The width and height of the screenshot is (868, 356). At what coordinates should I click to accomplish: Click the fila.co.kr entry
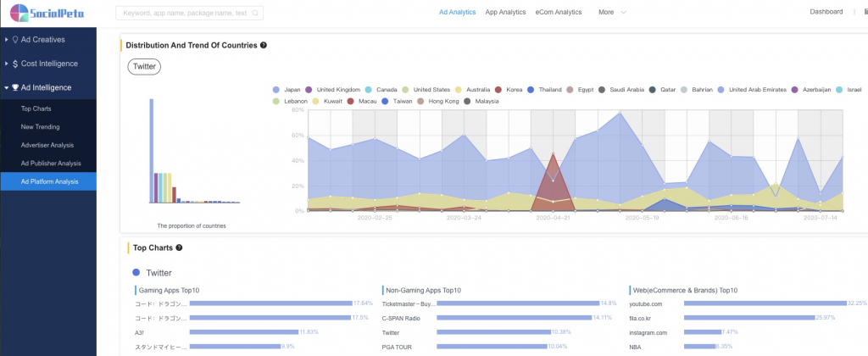point(643,318)
